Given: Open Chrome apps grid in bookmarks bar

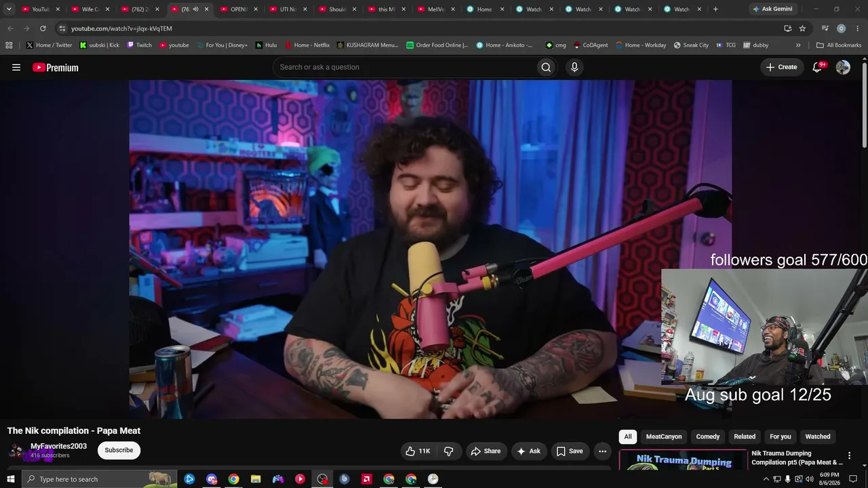Looking at the screenshot, I should pos(9,45).
